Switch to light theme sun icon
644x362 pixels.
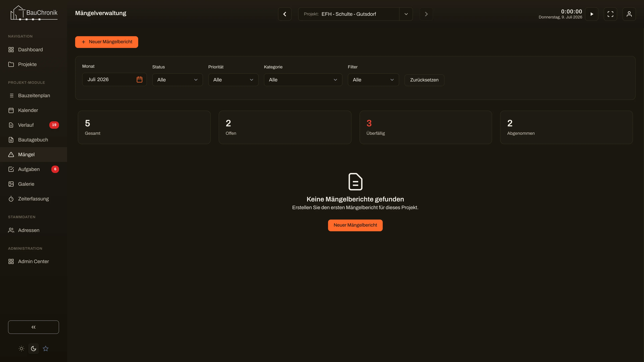point(21,349)
